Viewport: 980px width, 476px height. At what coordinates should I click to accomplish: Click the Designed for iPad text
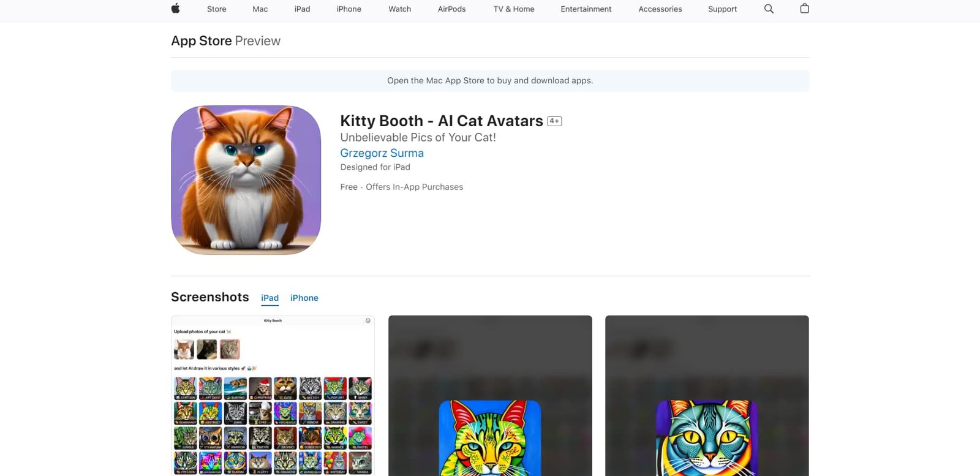pyautogui.click(x=375, y=167)
